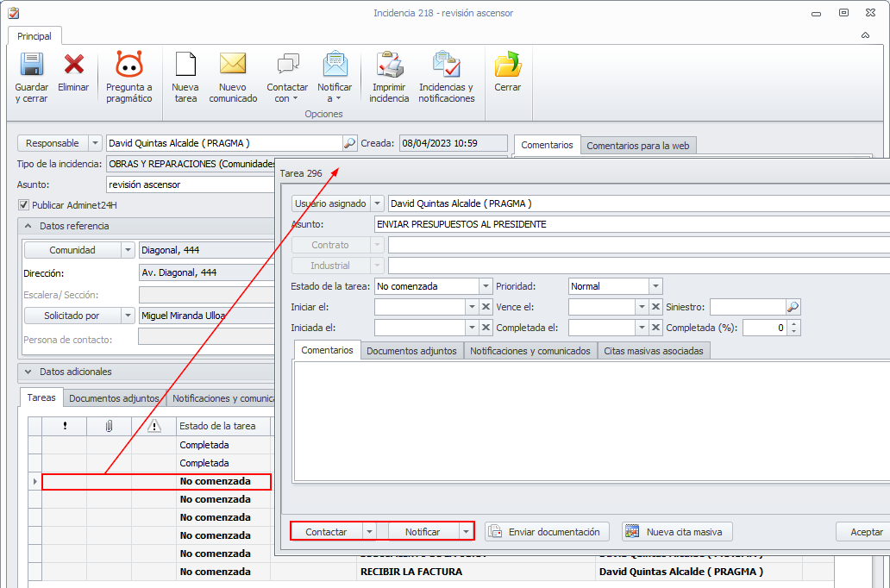This screenshot has height=588, width=890.
Task: Click incident Asunto field revisión ascensor
Action: (191, 185)
